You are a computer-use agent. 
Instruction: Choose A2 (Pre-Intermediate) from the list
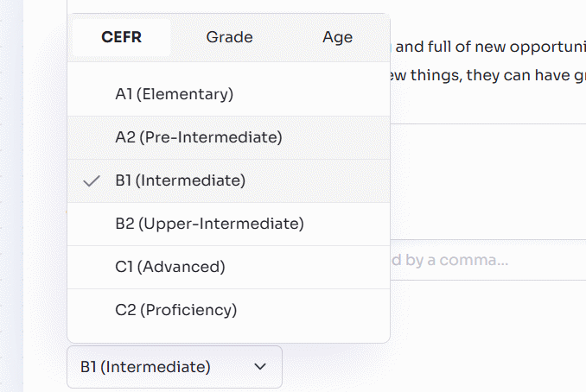[x=198, y=137]
